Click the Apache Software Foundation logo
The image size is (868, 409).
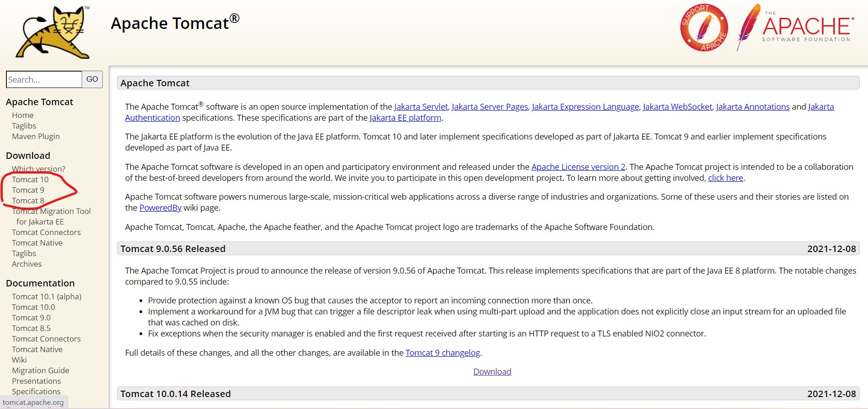(x=796, y=28)
